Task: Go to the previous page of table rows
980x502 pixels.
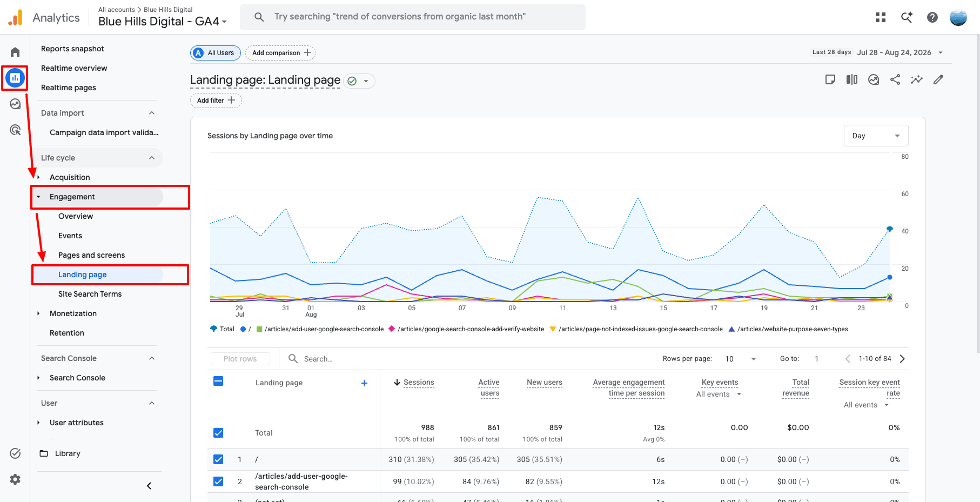Action: (848, 359)
